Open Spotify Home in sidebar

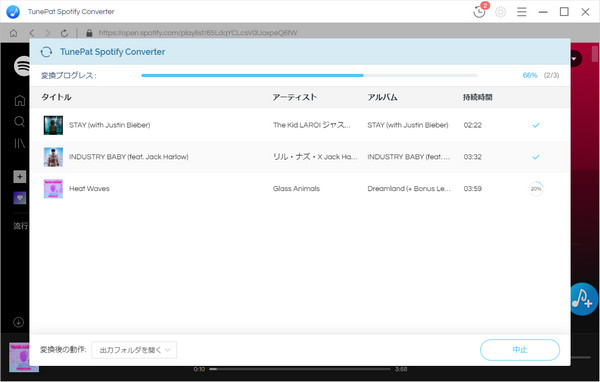click(20, 100)
